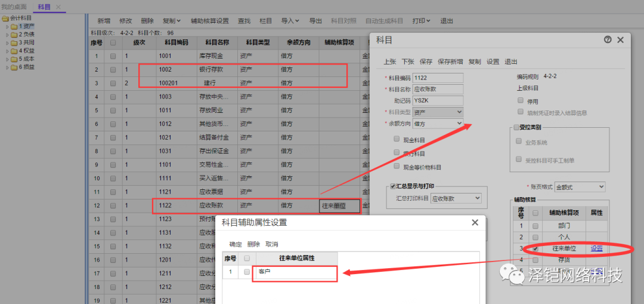Click the 1 资产 folder icon
The width and height of the screenshot is (644, 304).
pyautogui.click(x=14, y=26)
